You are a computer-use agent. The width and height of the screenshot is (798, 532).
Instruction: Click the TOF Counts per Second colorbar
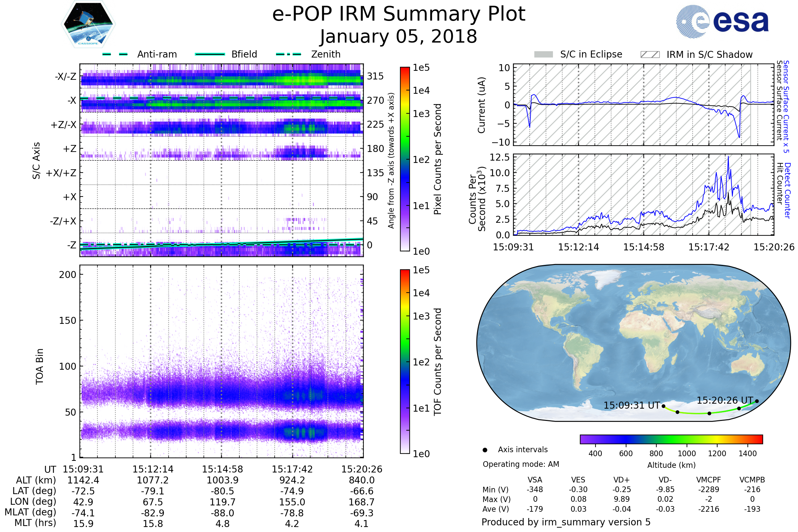405,361
